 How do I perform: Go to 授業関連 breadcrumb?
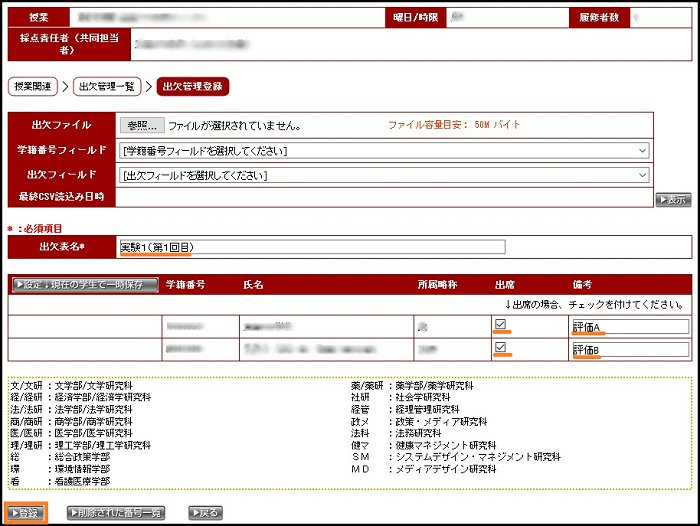point(34,87)
